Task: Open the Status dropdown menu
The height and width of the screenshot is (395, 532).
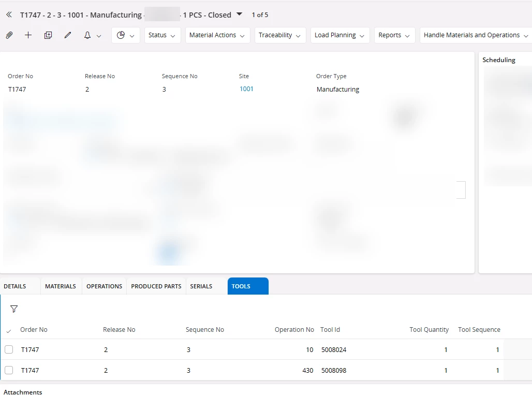Action: 162,35
